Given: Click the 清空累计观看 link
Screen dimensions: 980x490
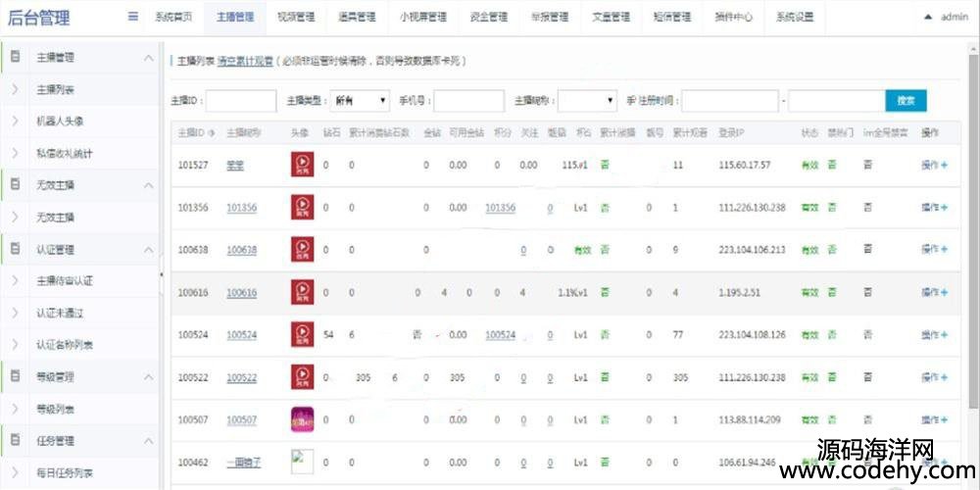Looking at the screenshot, I should coord(245,61).
